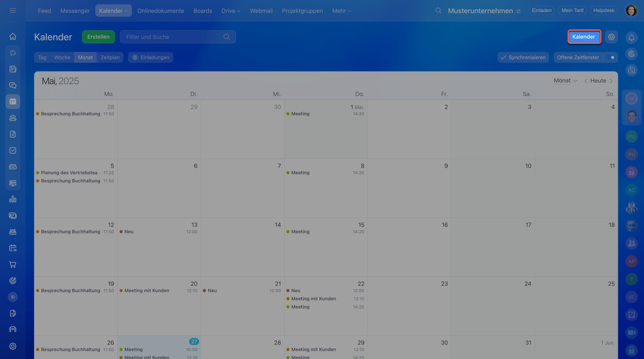
Task: Click the highlighted blue Kalender button
Action: click(584, 37)
